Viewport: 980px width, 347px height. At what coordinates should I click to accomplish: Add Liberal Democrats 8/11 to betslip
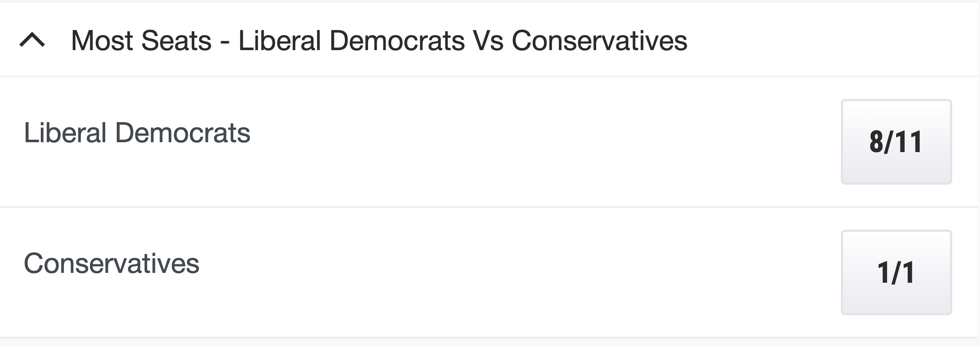point(896,142)
